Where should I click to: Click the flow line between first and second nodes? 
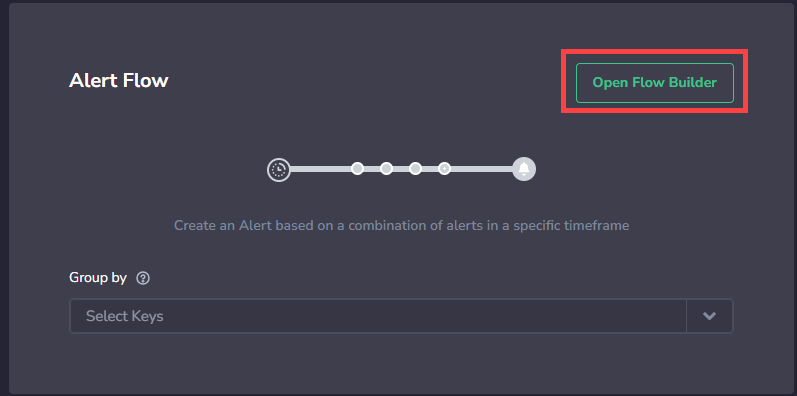[372, 168]
